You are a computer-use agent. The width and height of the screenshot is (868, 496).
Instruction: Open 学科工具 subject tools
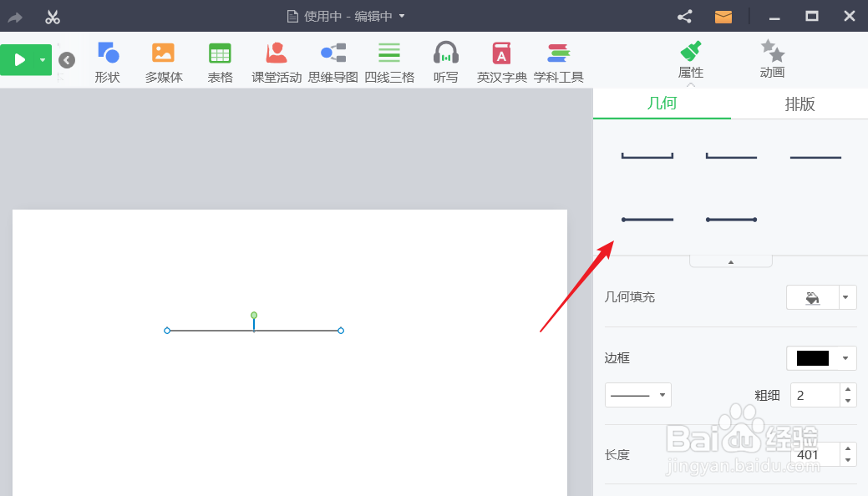tap(558, 63)
